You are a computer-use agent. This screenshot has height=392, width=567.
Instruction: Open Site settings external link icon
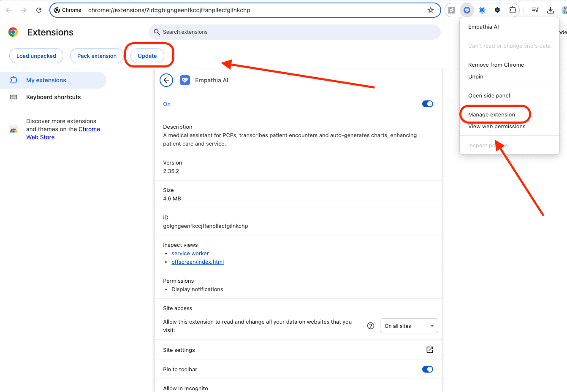430,350
